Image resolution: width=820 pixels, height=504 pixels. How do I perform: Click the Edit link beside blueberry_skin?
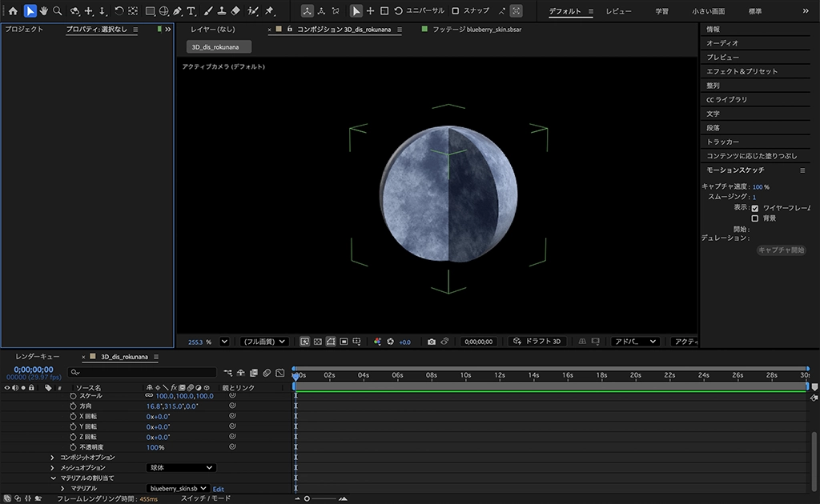219,489
